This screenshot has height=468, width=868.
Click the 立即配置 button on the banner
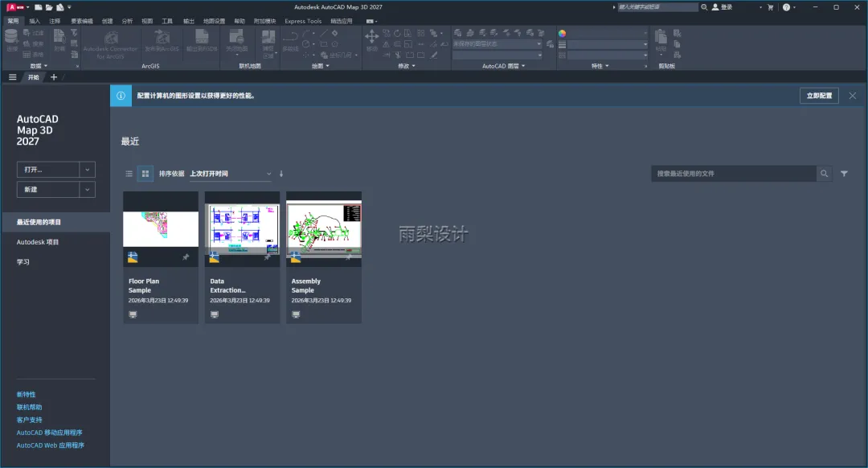819,96
